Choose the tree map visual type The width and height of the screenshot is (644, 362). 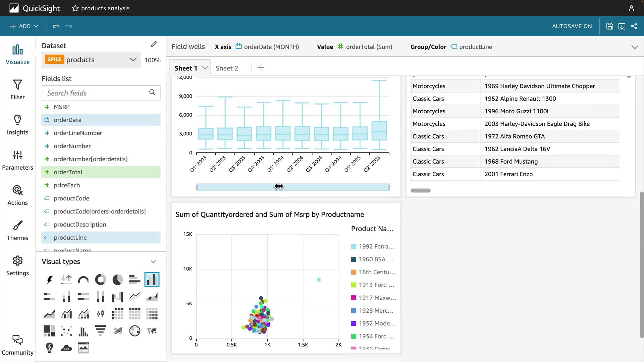tap(49, 331)
